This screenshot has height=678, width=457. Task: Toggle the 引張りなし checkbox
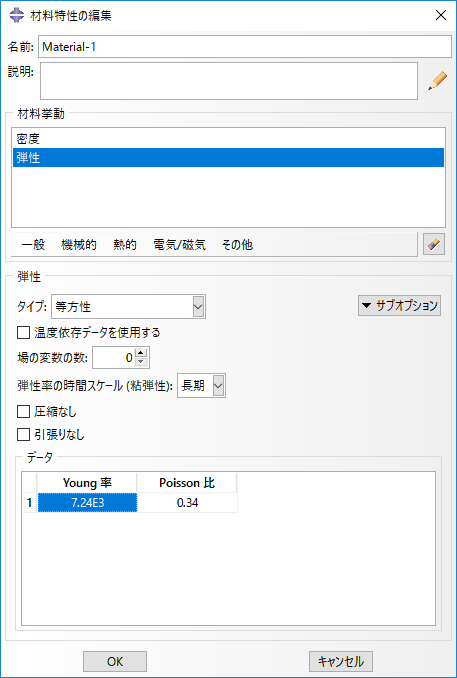(22, 435)
